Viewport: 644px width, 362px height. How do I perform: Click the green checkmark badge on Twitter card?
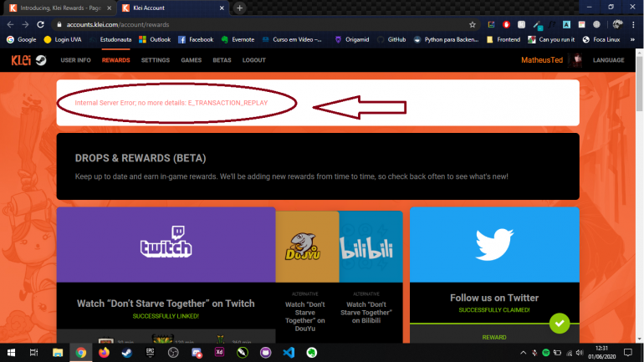pos(560,322)
